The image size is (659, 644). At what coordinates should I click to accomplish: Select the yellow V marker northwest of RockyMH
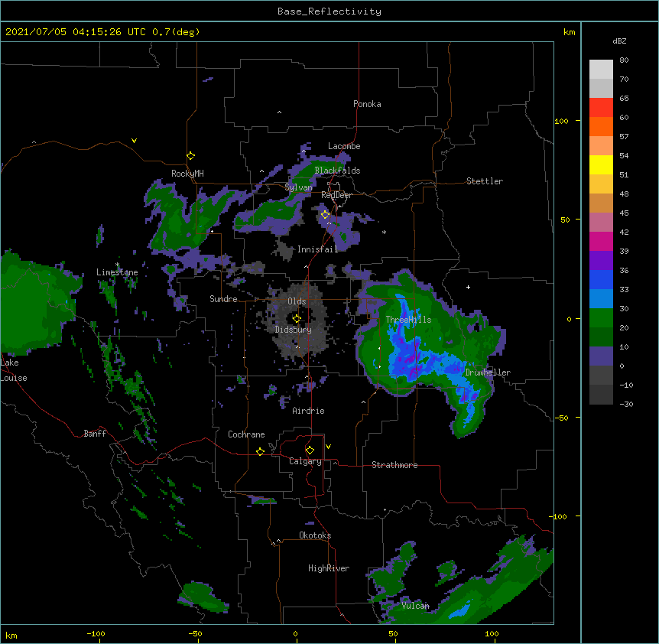point(134,141)
